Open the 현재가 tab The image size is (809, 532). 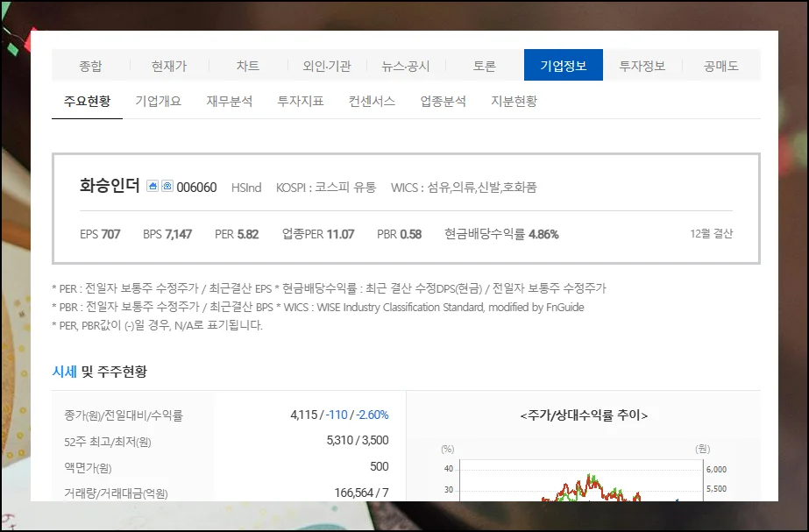[x=168, y=64]
